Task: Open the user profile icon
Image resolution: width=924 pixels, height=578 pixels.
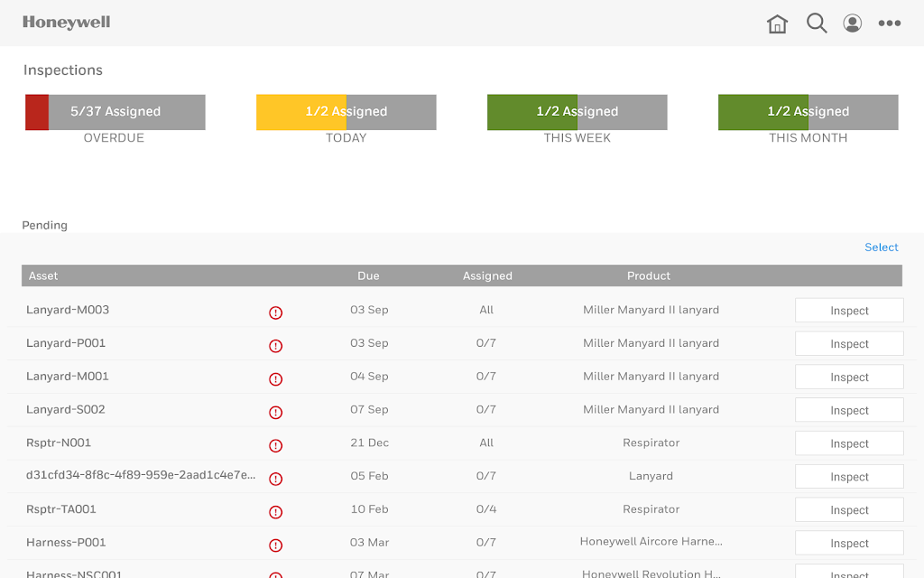Action: pos(852,23)
